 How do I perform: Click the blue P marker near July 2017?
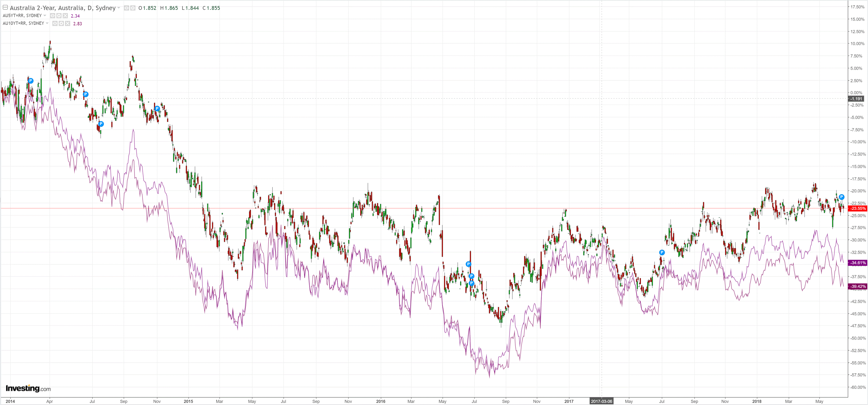coord(662,252)
